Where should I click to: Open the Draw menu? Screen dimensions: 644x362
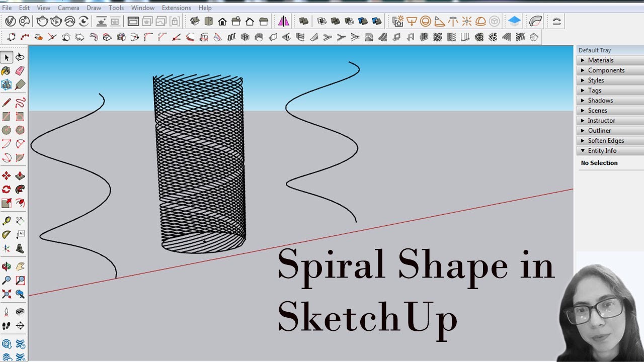pos(94,8)
